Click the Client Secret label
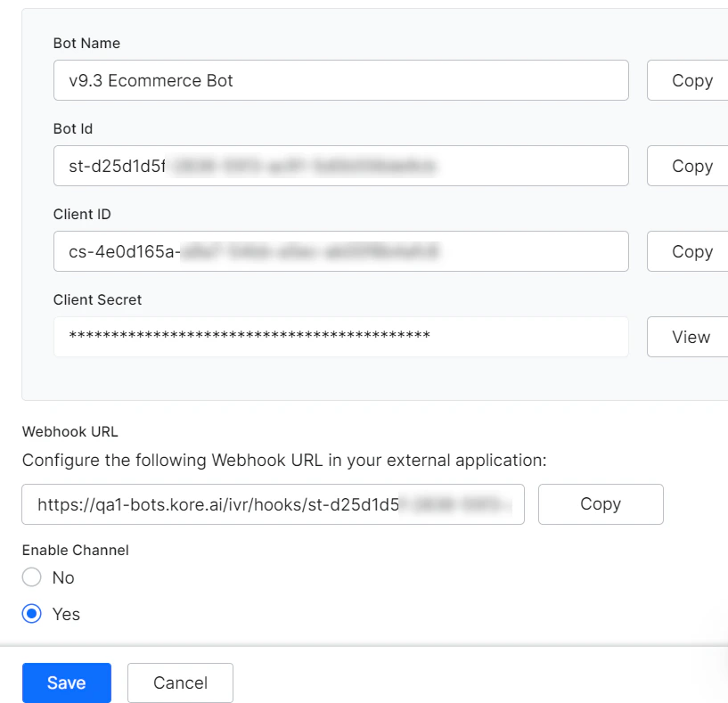This screenshot has height=703, width=728. [97, 299]
